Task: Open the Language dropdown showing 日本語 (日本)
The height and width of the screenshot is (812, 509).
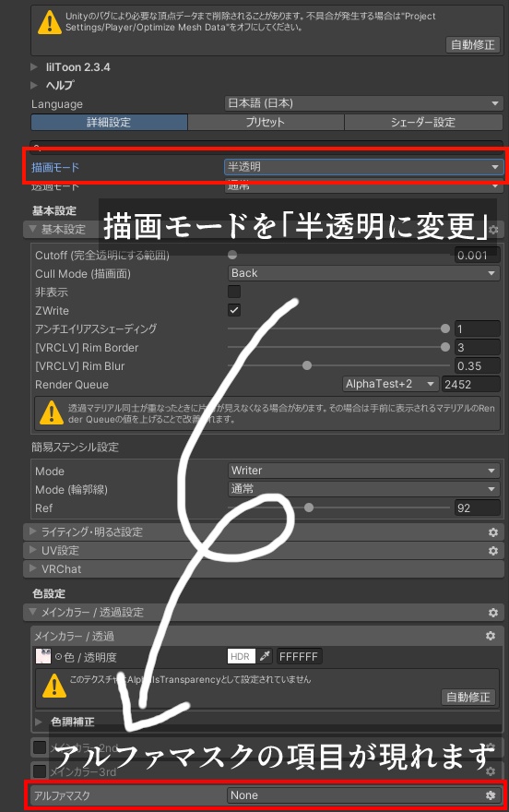Action: 363,103
